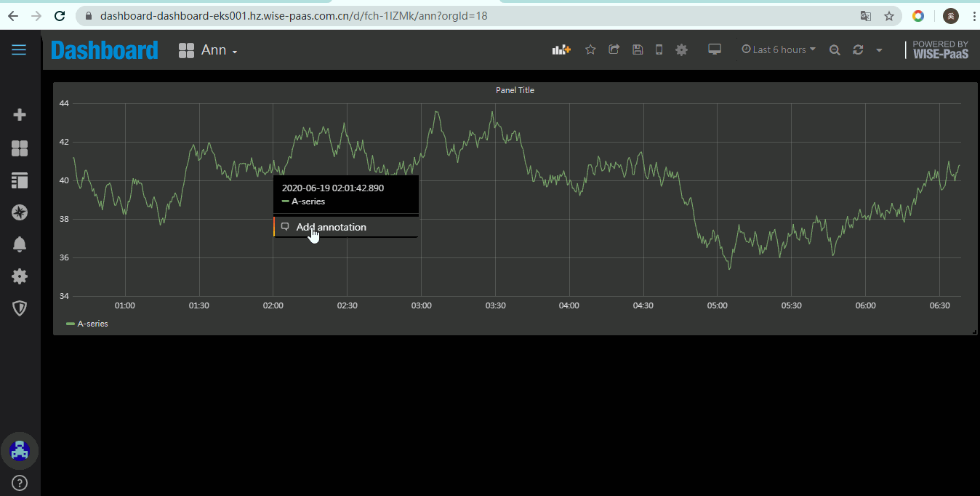Click the browser address bar URL
Viewport: 980px width, 496px height.
point(294,15)
